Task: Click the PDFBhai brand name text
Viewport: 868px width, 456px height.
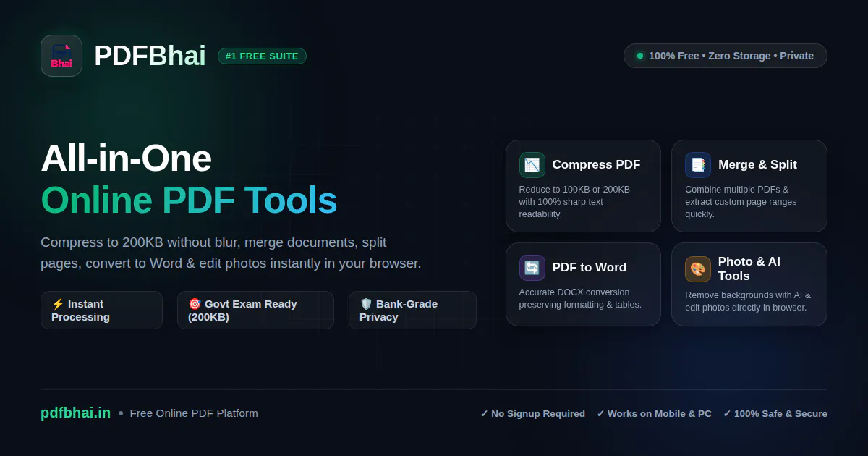Action: click(150, 56)
